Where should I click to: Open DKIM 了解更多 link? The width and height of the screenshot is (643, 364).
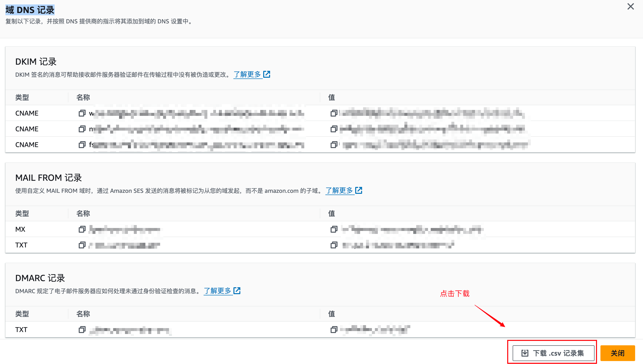pyautogui.click(x=247, y=75)
